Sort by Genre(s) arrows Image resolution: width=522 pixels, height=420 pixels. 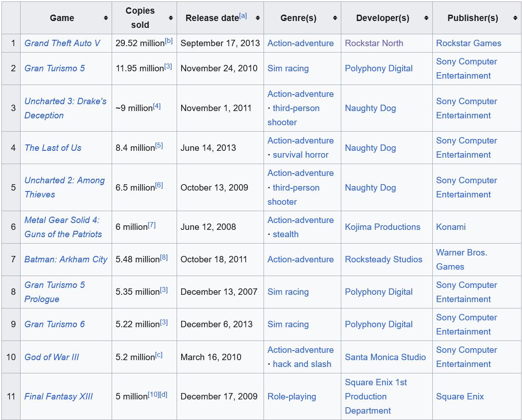point(335,18)
